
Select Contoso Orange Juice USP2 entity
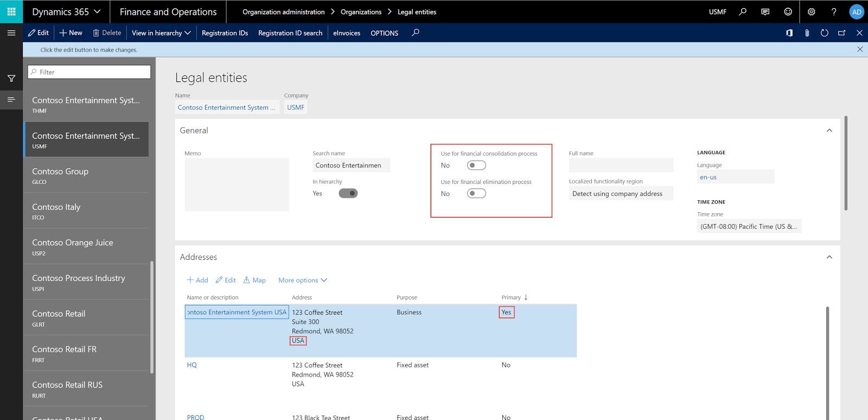tap(86, 247)
